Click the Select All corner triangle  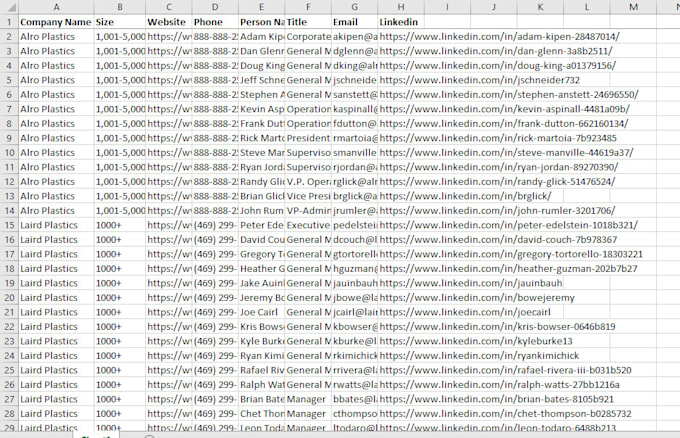pyautogui.click(x=10, y=7)
